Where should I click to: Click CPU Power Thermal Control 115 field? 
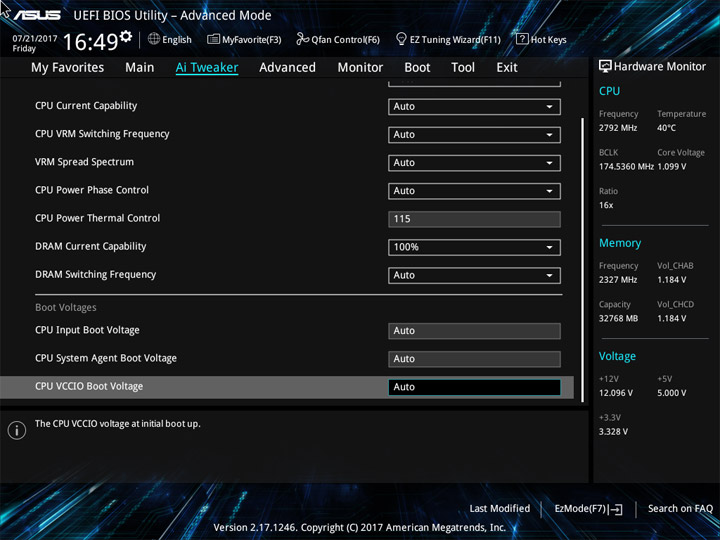pyautogui.click(x=474, y=219)
